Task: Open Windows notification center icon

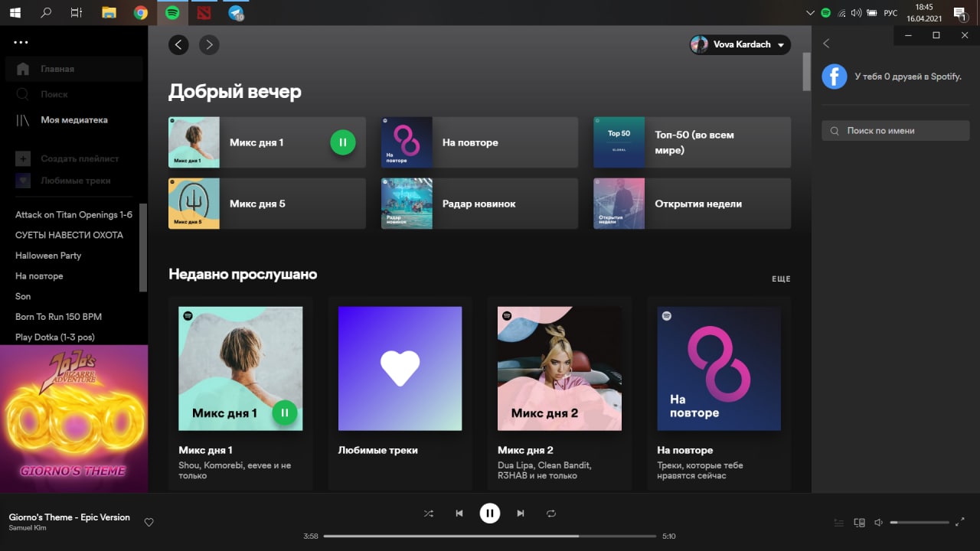Action: coord(959,12)
